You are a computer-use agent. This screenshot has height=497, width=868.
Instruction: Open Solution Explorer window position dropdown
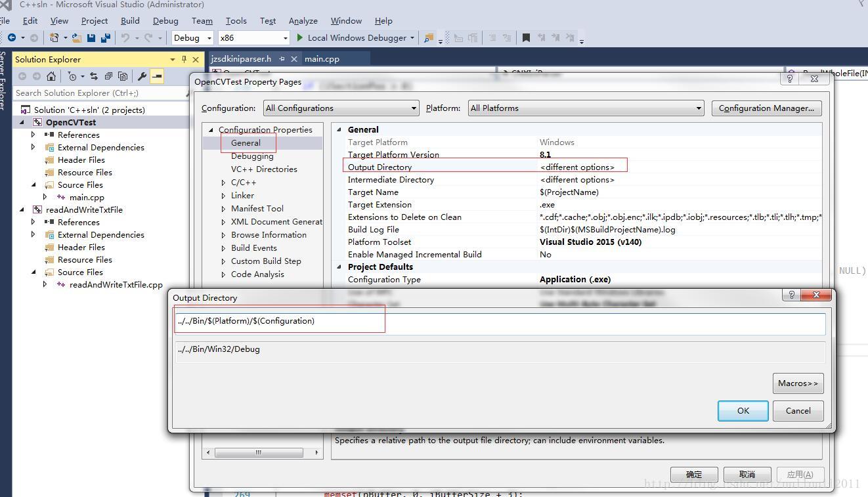173,59
